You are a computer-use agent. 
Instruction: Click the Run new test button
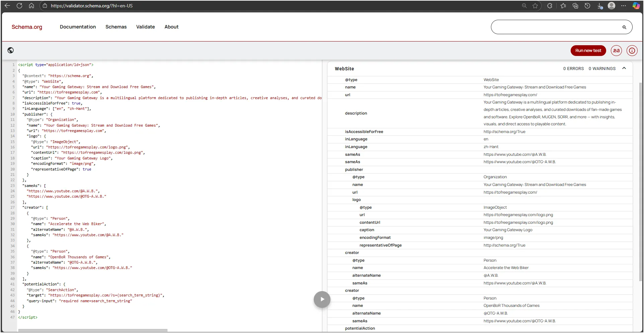tap(588, 51)
